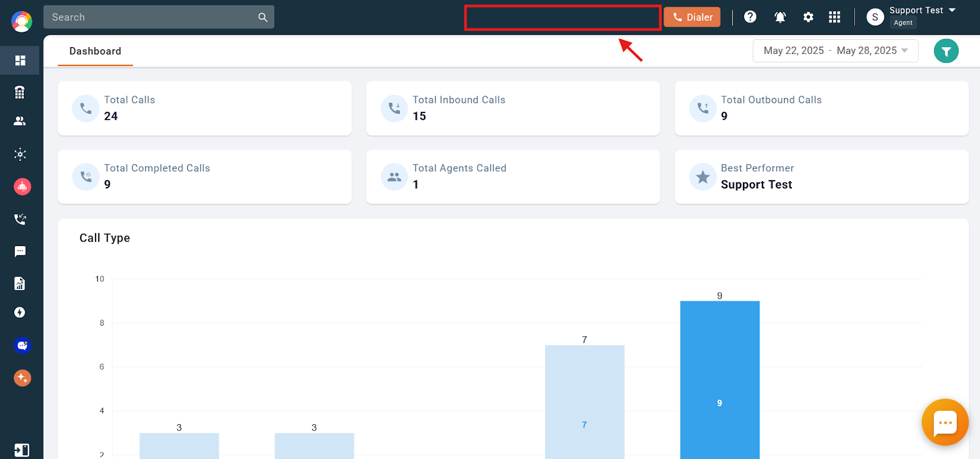This screenshot has width=980, height=459.
Task: Select the Dashboard tab
Action: (95, 51)
